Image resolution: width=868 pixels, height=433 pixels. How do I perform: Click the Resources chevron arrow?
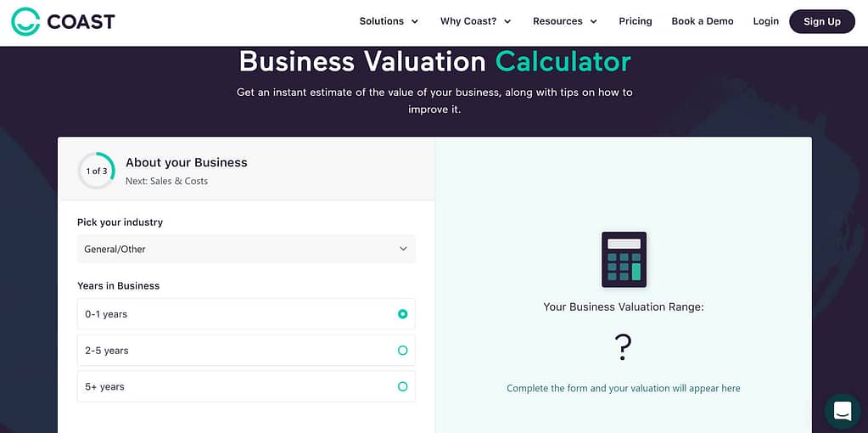(x=593, y=22)
